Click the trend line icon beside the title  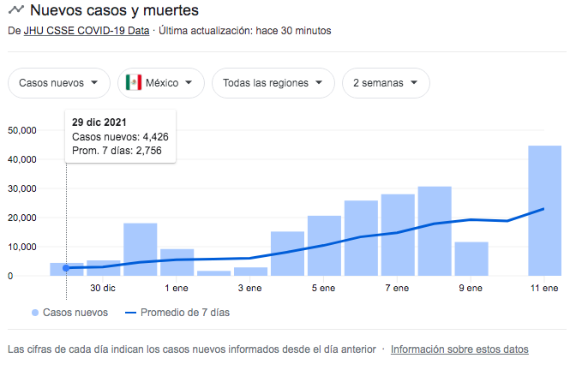click(x=16, y=9)
